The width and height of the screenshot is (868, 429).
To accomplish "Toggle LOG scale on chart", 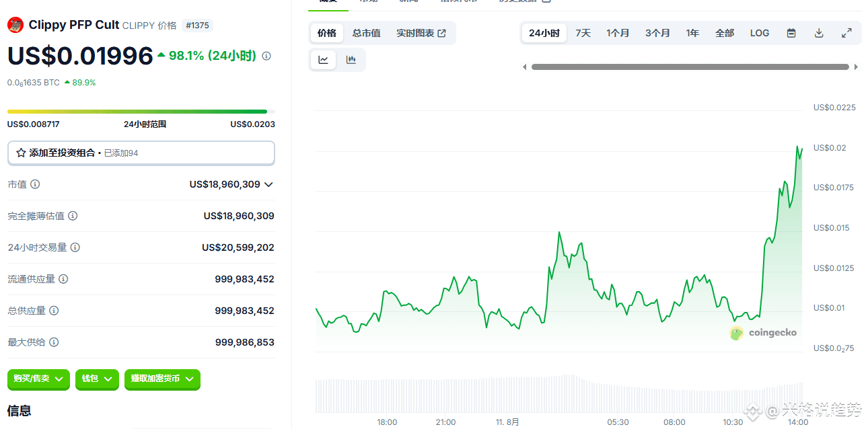I will pyautogui.click(x=760, y=33).
